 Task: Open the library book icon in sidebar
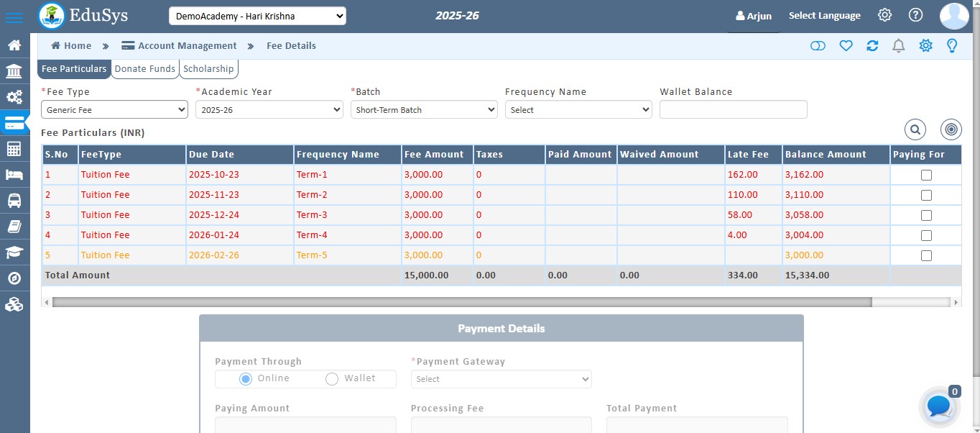[x=14, y=226]
